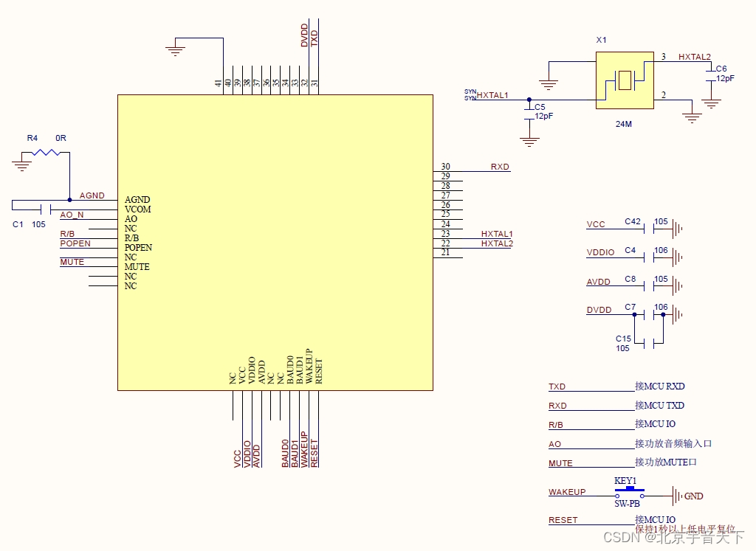Click the AVDD label next to C8
Viewport: 756px width, 551px height.
coord(598,282)
